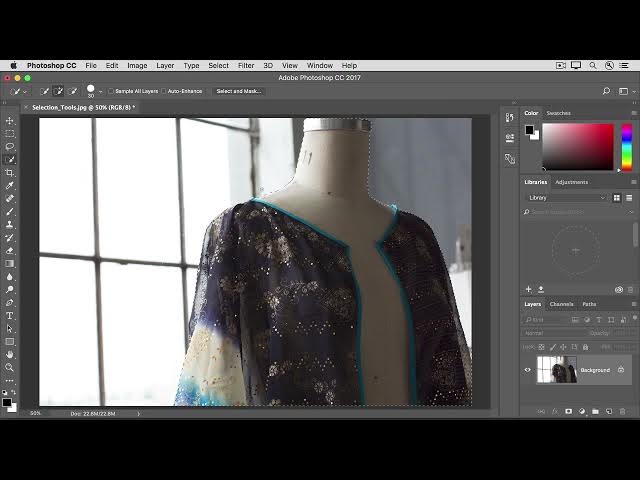Enable the Sample All Layers checkbox

[x=111, y=91]
